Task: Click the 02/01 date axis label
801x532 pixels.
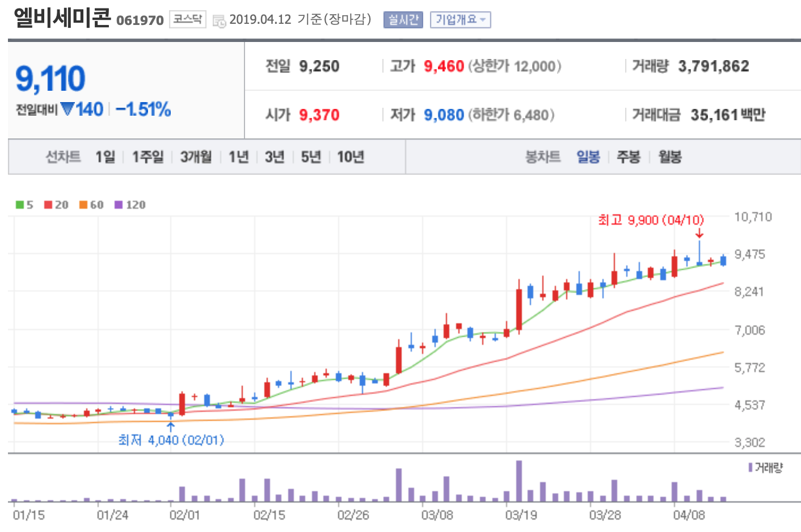Action: click(184, 515)
